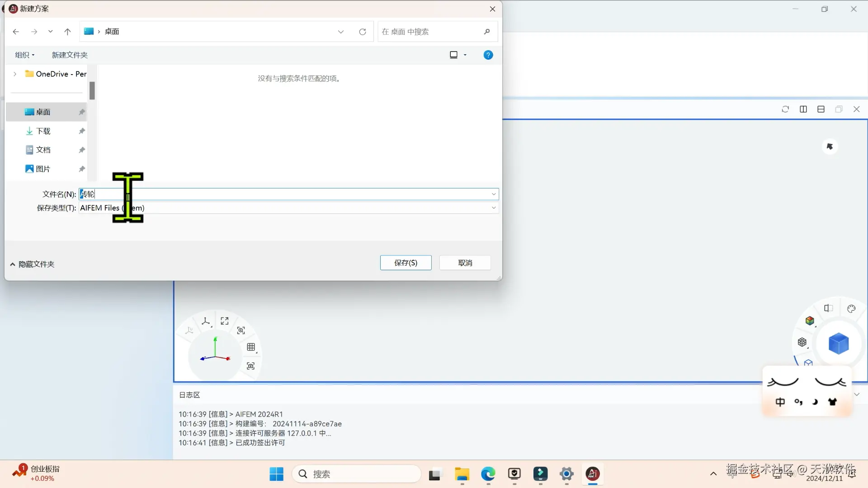The width and height of the screenshot is (868, 488).
Task: Click the coordinate axes triad icon
Action: pyautogui.click(x=206, y=321)
